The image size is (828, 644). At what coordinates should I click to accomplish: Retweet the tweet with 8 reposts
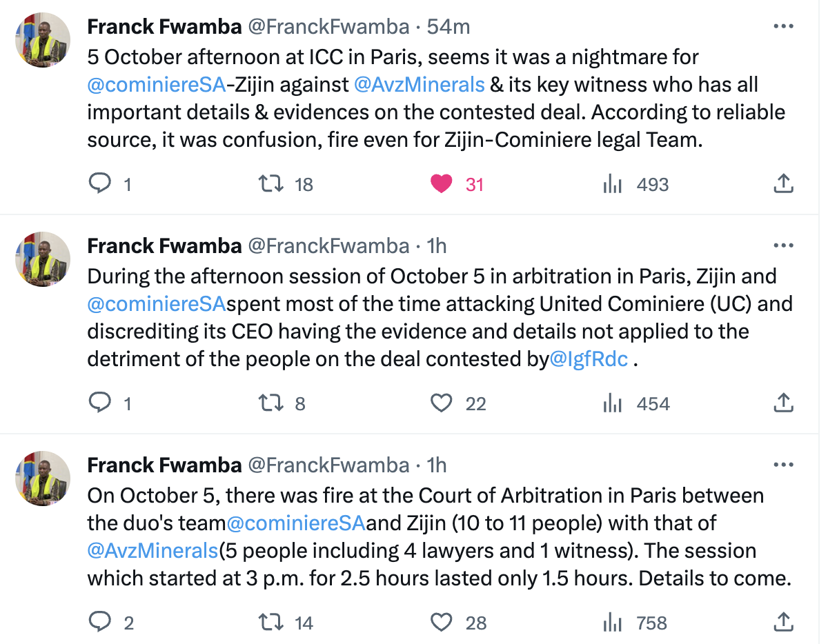pos(269,403)
